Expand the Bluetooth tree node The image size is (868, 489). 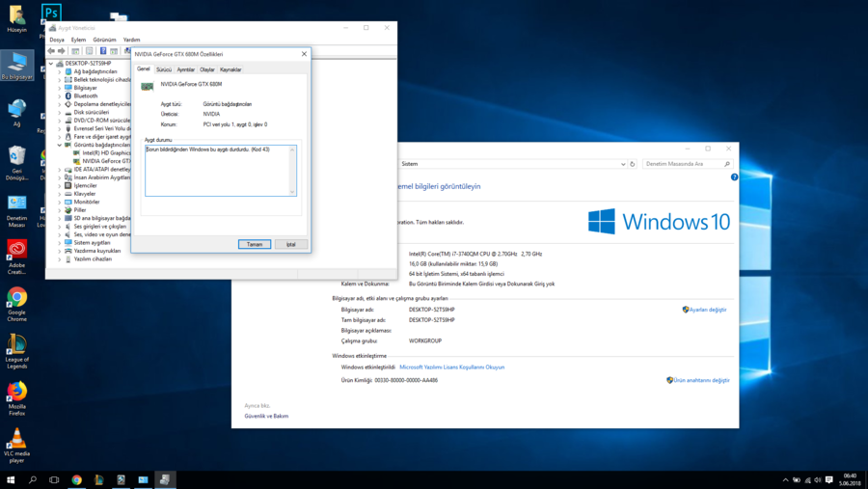(x=60, y=96)
